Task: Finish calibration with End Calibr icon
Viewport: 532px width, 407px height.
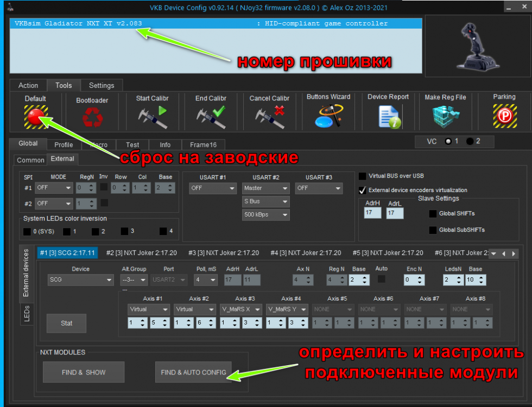Action: tap(211, 117)
